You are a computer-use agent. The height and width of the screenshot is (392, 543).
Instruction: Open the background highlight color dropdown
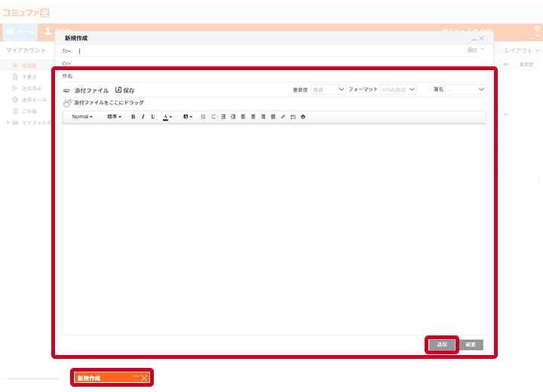188,117
